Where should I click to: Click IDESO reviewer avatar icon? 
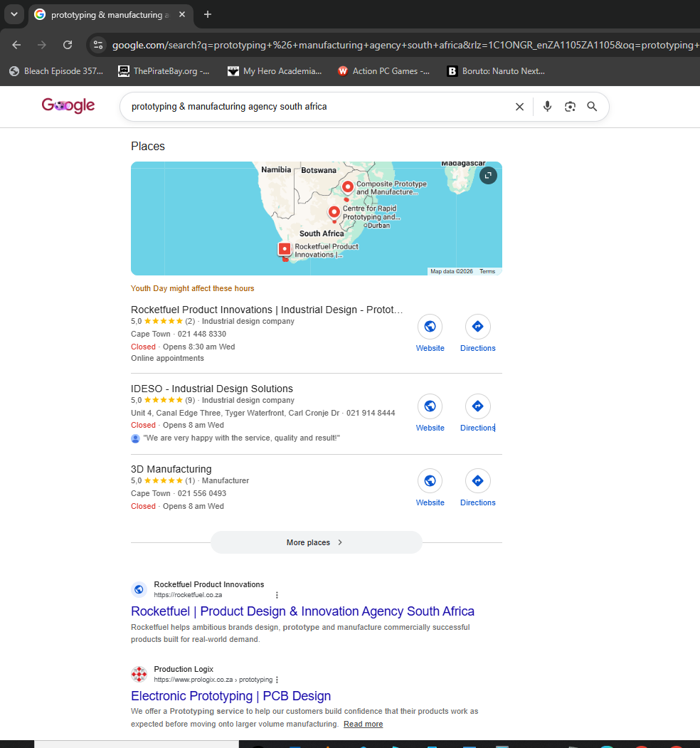coord(135,438)
